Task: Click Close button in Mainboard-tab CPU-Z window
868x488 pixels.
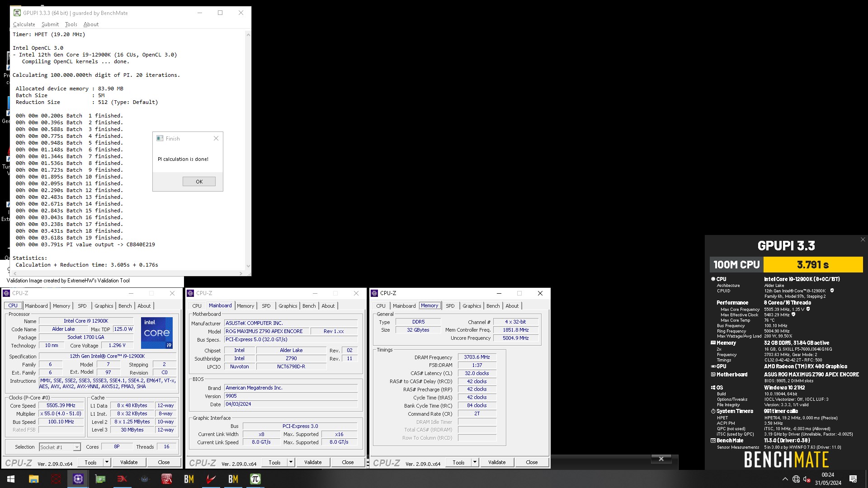Action: coord(348,462)
